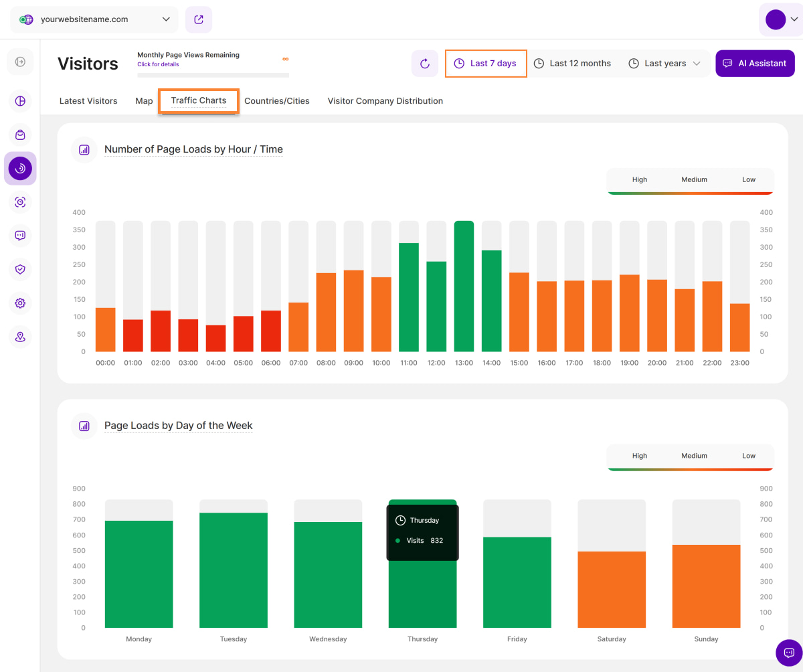
Task: Open the shield security sidebar icon
Action: 20,269
